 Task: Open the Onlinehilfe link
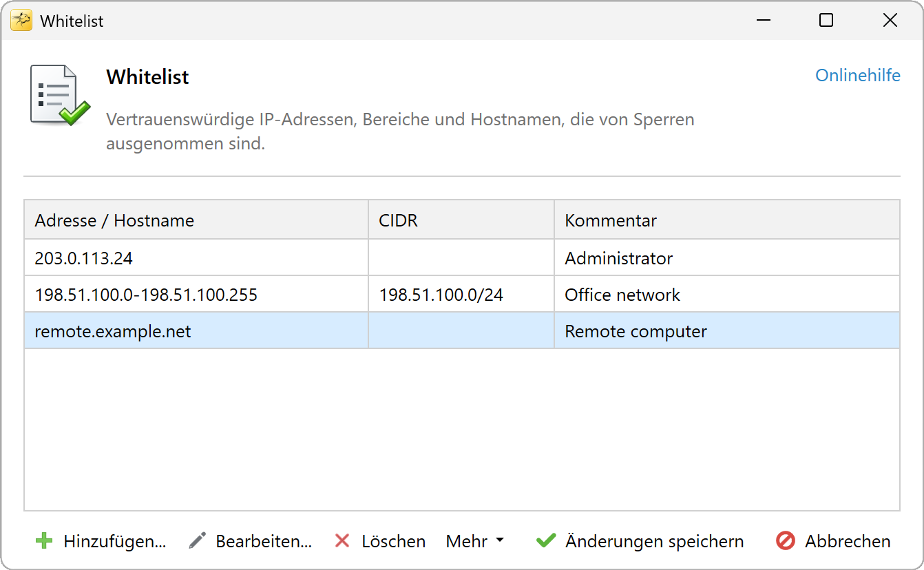(858, 75)
